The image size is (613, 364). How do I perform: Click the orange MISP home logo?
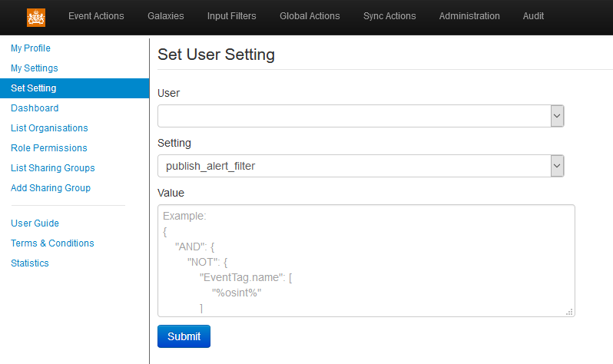(36, 18)
